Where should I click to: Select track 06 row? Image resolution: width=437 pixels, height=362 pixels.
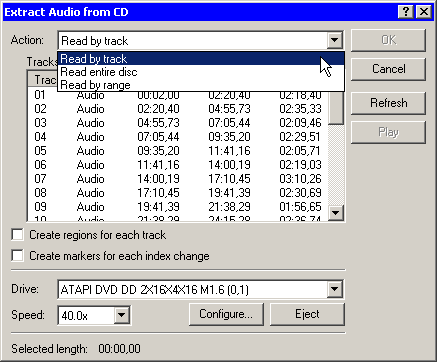coord(178,165)
